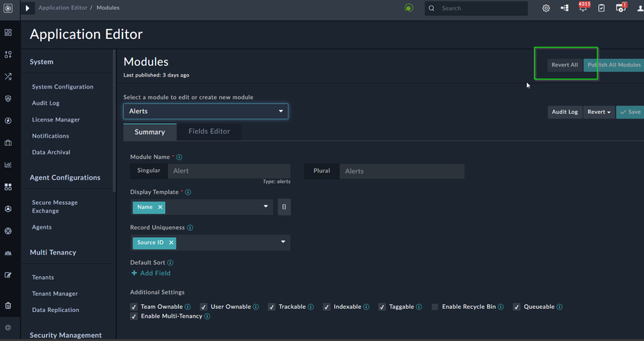The image size is (644, 341).
Task: Switch to the Fields Editor tab
Action: (209, 132)
